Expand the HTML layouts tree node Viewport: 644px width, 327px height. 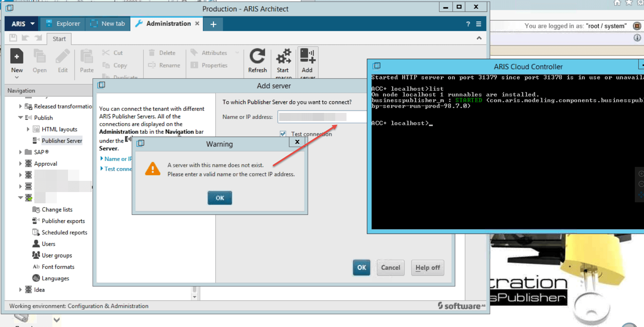click(x=28, y=129)
